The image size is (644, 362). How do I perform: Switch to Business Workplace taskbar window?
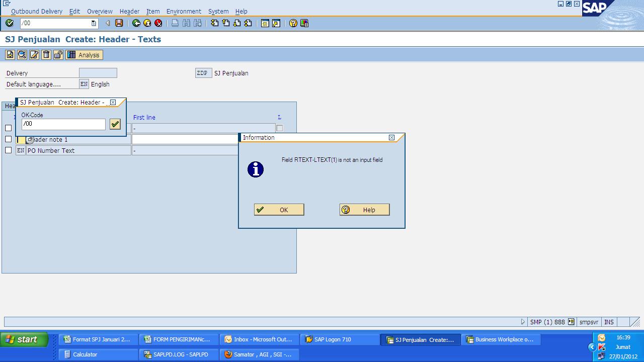point(501,339)
